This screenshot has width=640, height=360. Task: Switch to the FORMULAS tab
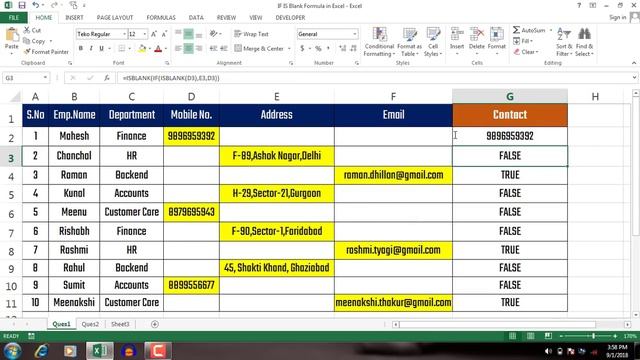tap(161, 18)
